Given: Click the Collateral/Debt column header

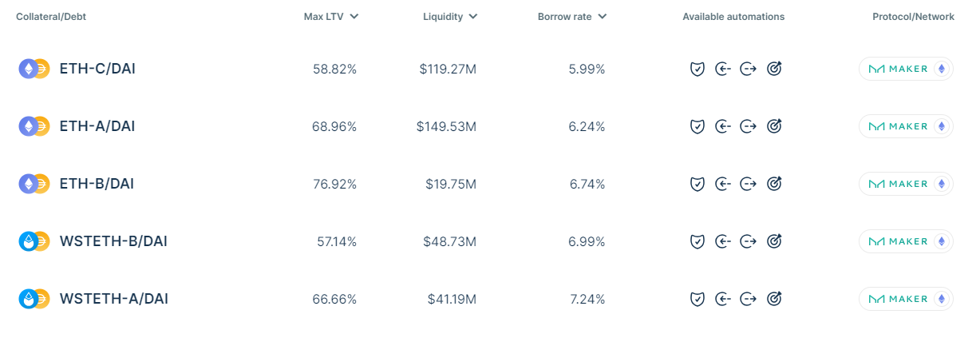Looking at the screenshot, I should (x=51, y=17).
